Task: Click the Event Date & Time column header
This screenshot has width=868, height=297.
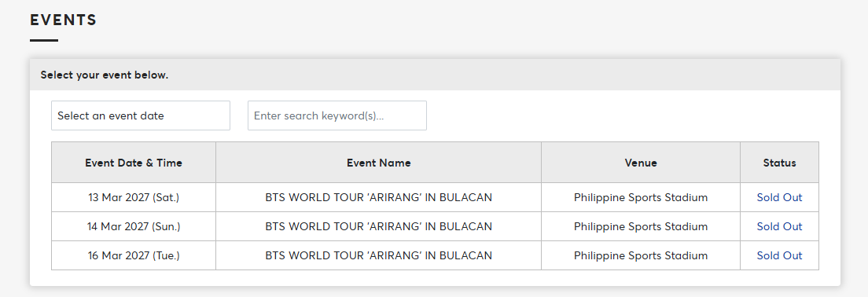Action: coord(134,163)
